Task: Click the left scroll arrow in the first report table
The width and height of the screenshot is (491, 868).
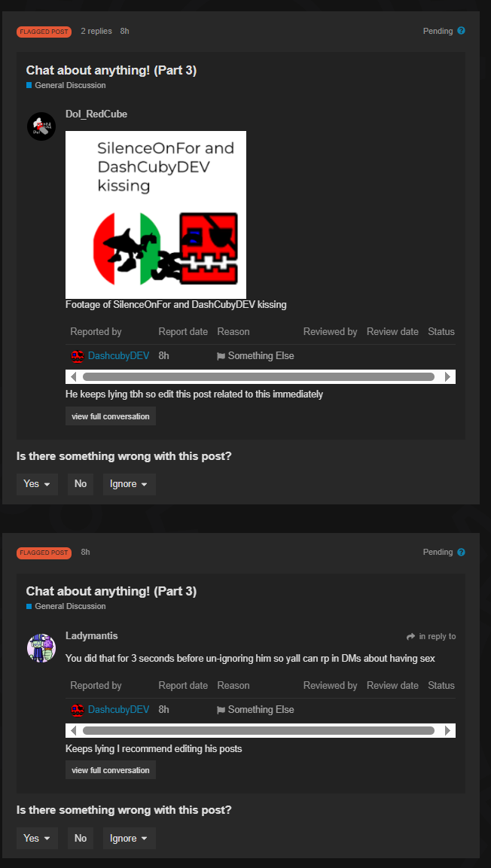Action: pos(73,377)
